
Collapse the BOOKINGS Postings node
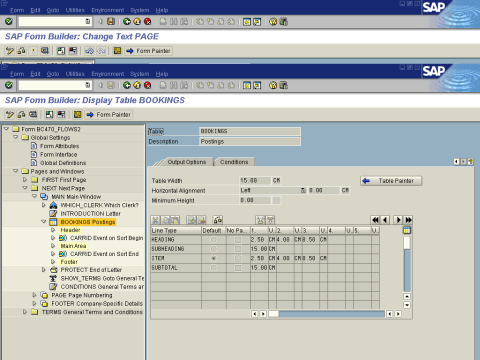click(x=44, y=222)
